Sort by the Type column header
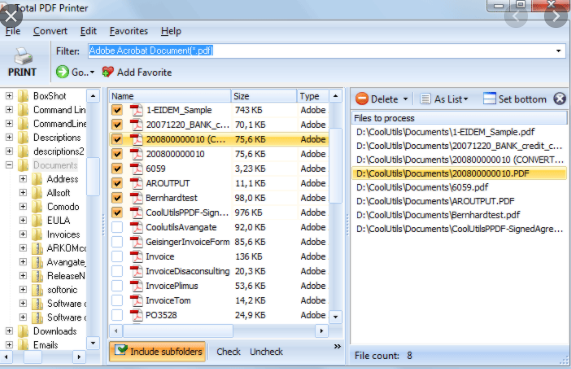 point(313,96)
